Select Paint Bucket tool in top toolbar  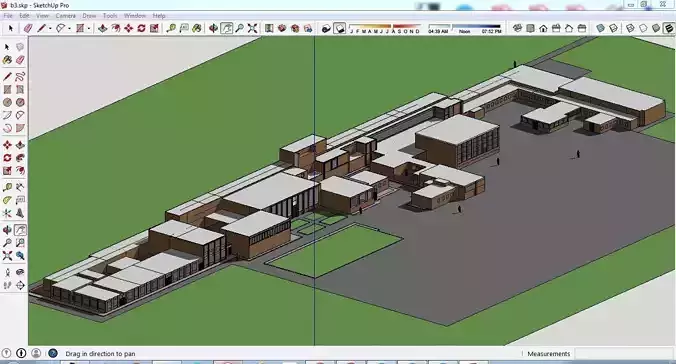point(197,28)
